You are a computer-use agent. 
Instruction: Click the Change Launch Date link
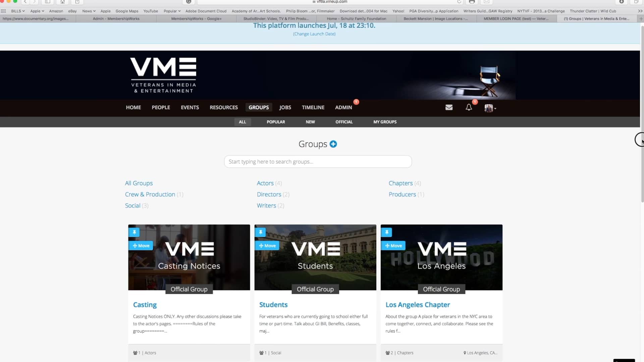click(314, 34)
